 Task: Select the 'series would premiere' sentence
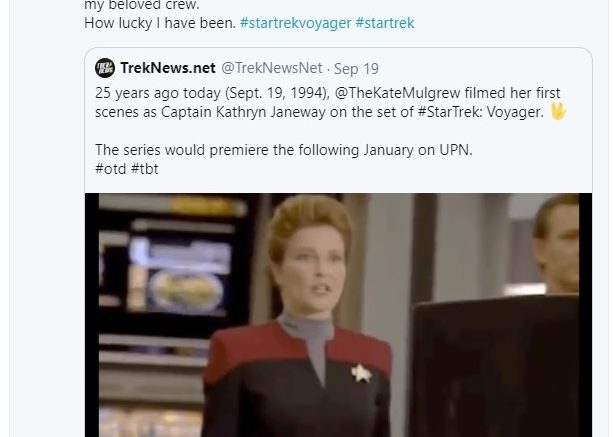click(284, 150)
